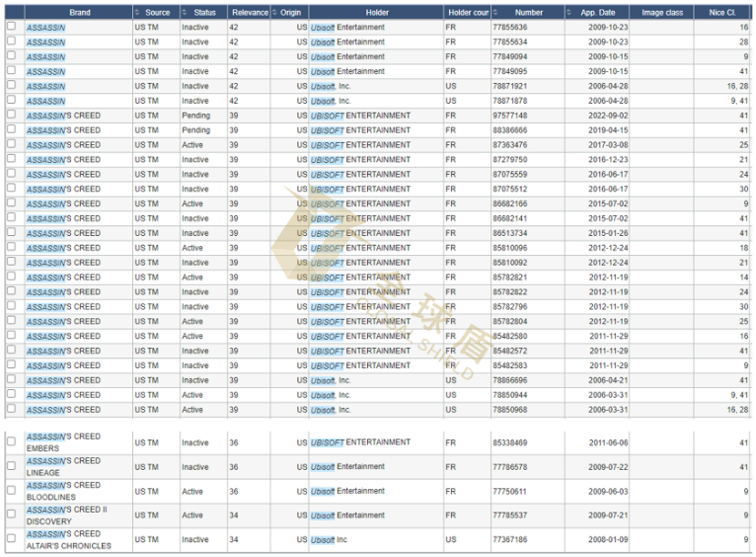Open the Assassin's Creed Bloodlines brand link

pyautogui.click(x=63, y=491)
